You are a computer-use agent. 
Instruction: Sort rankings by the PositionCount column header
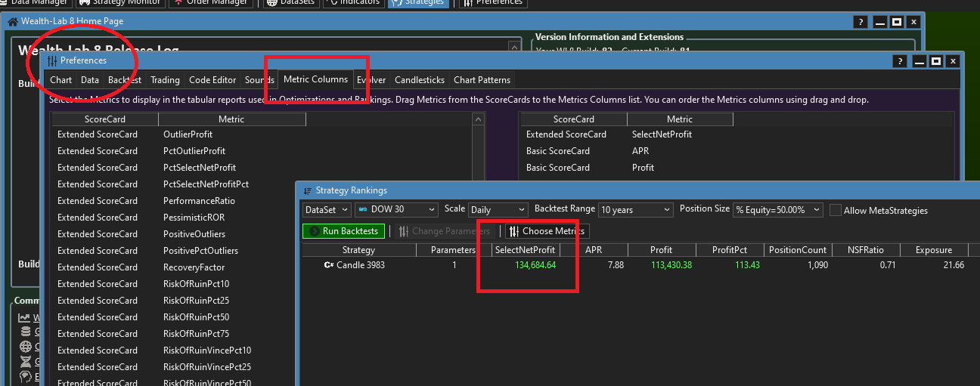pyautogui.click(x=797, y=250)
